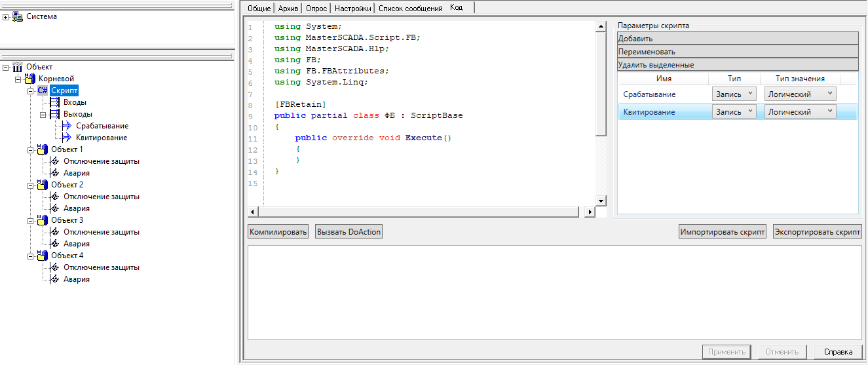868x365 pixels.
Task: Click code editor scroll down arrow
Action: 601,200
